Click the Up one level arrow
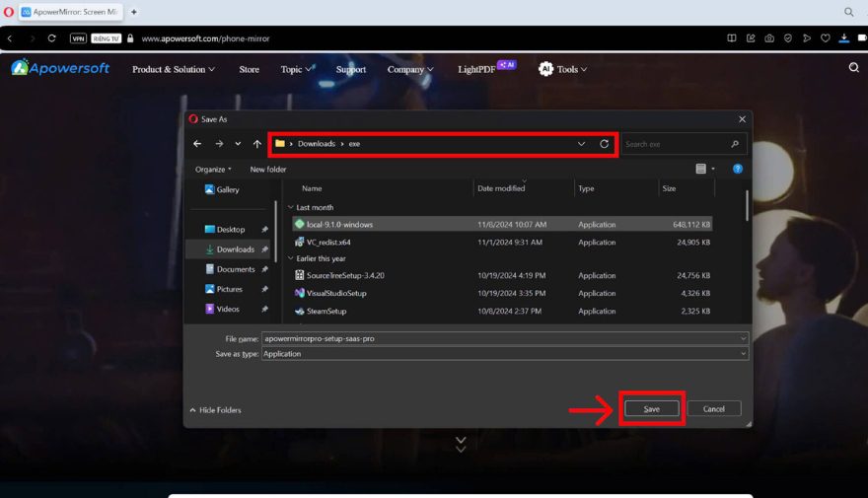The image size is (868, 498). pyautogui.click(x=257, y=144)
